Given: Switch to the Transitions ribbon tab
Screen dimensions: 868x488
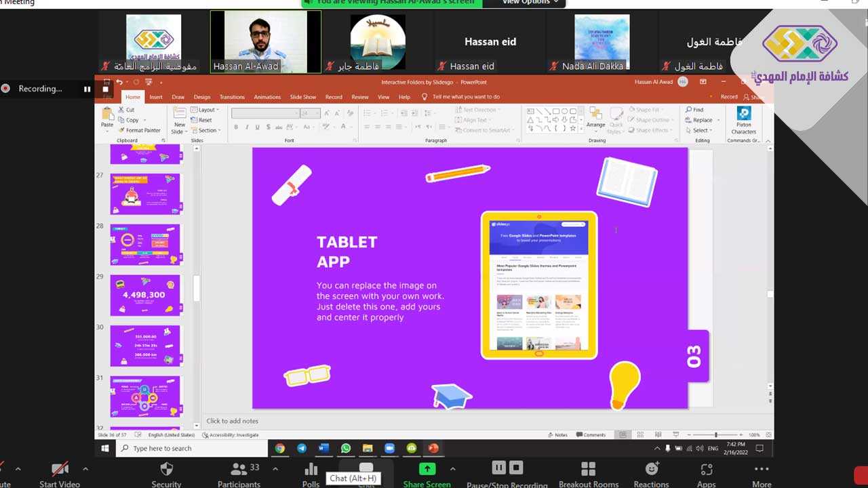Looking at the screenshot, I should (x=232, y=97).
